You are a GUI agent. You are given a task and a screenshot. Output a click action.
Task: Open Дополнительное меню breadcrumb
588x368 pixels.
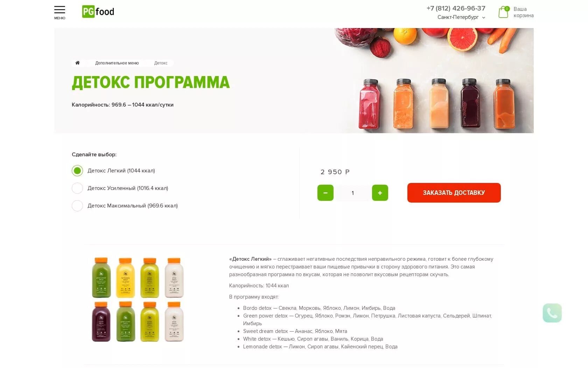pyautogui.click(x=117, y=63)
